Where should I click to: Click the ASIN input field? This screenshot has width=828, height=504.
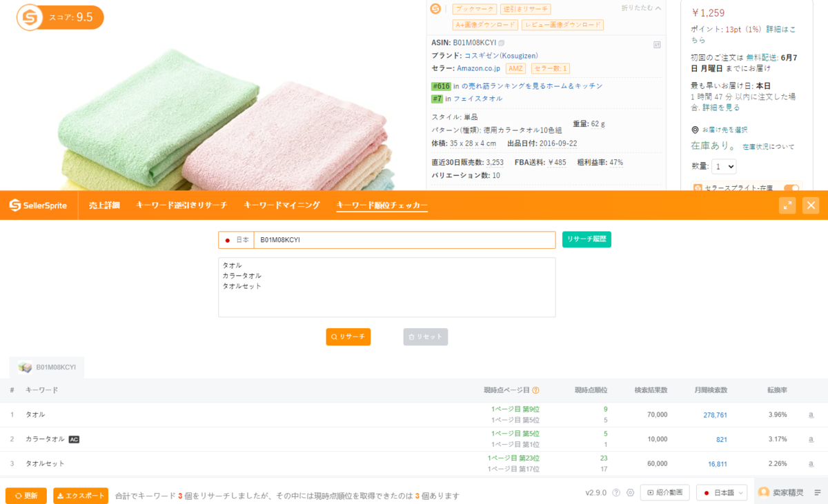[x=404, y=240]
